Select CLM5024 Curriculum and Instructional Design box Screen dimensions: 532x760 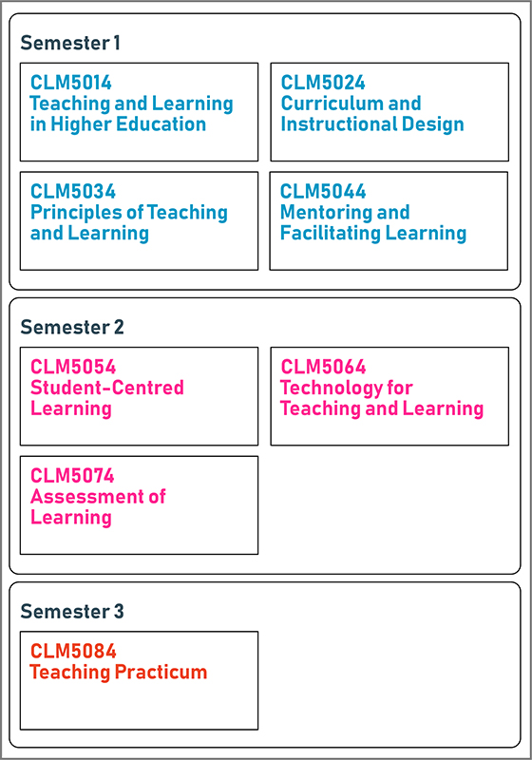tap(389, 112)
